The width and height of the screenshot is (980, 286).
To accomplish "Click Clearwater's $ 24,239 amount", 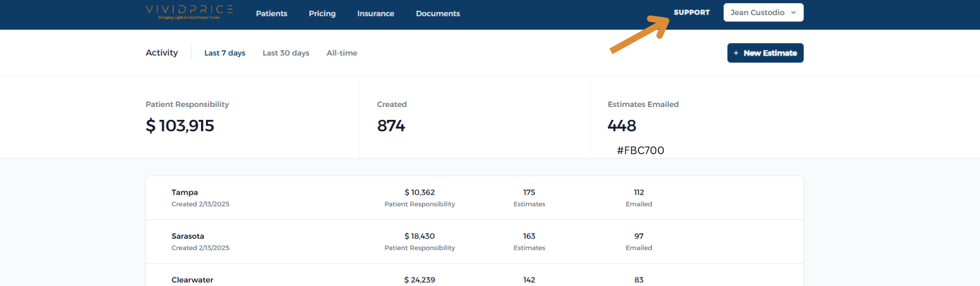I will click(420, 280).
